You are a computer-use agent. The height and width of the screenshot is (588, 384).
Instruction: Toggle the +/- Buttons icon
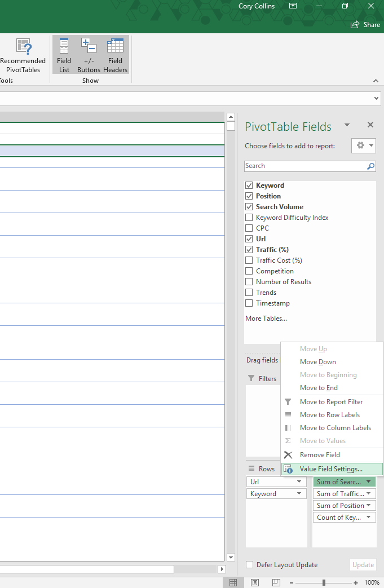(x=89, y=55)
